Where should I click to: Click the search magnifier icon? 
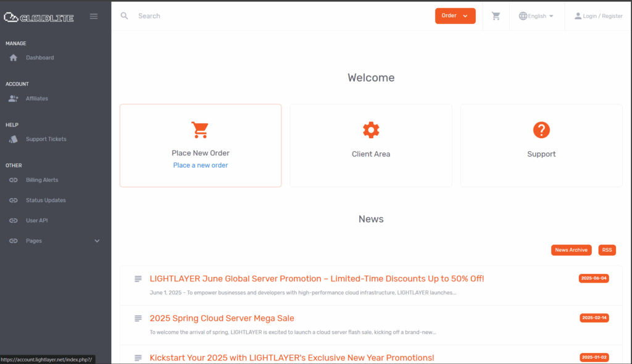124,15
